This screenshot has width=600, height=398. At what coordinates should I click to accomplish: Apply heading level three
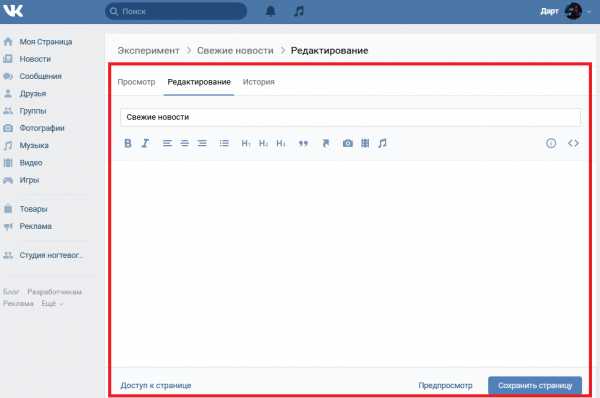[x=281, y=143]
